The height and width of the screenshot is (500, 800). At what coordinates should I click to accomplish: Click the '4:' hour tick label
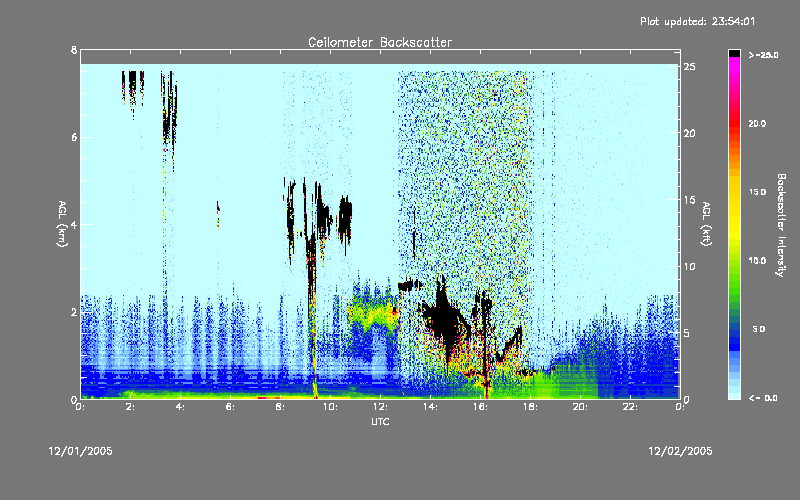click(180, 407)
